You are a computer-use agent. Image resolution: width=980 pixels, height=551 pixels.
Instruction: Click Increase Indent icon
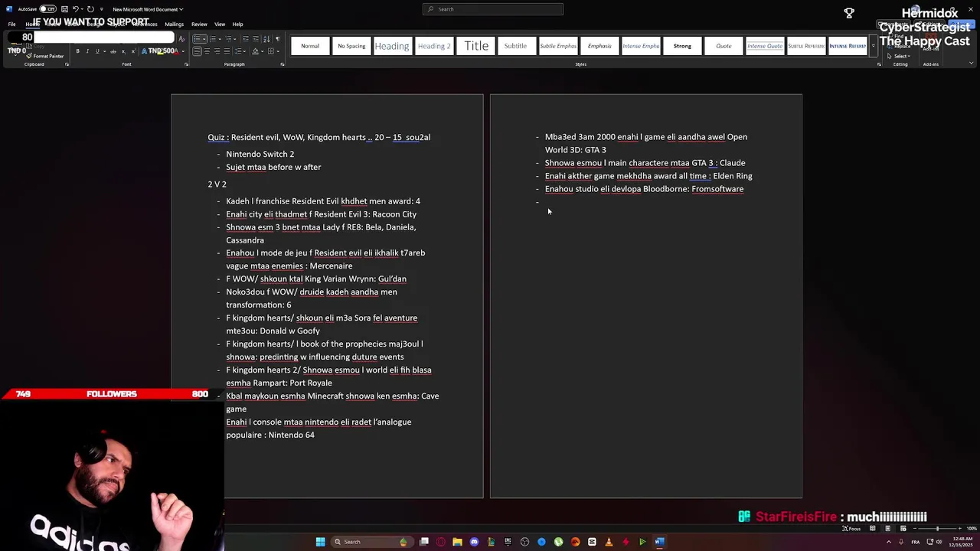pos(256,39)
